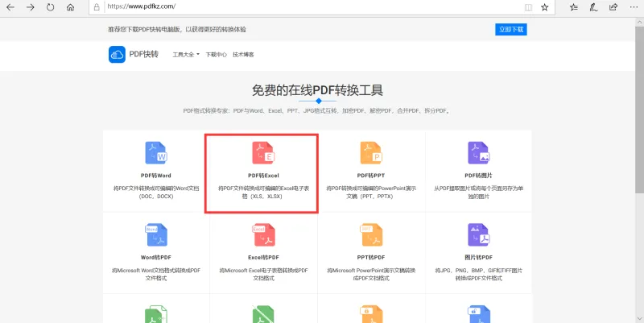Click the PDF转PPT file icon
The width and height of the screenshot is (644, 323).
point(371,153)
